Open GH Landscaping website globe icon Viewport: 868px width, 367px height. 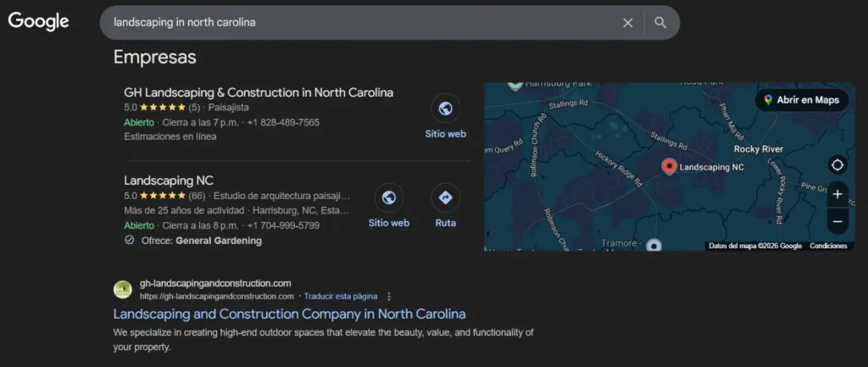[x=446, y=108]
